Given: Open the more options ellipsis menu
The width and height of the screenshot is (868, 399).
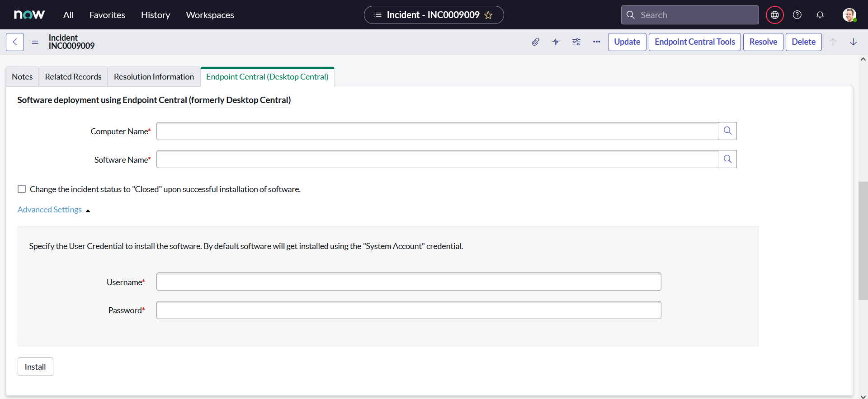Looking at the screenshot, I should point(597,42).
